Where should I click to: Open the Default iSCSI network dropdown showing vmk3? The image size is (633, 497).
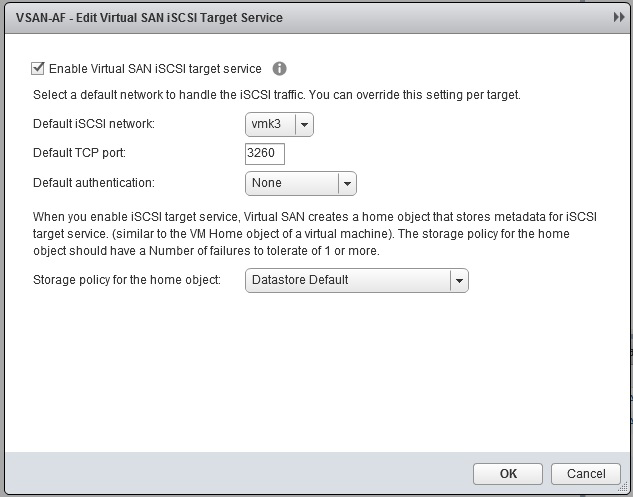coord(270,124)
